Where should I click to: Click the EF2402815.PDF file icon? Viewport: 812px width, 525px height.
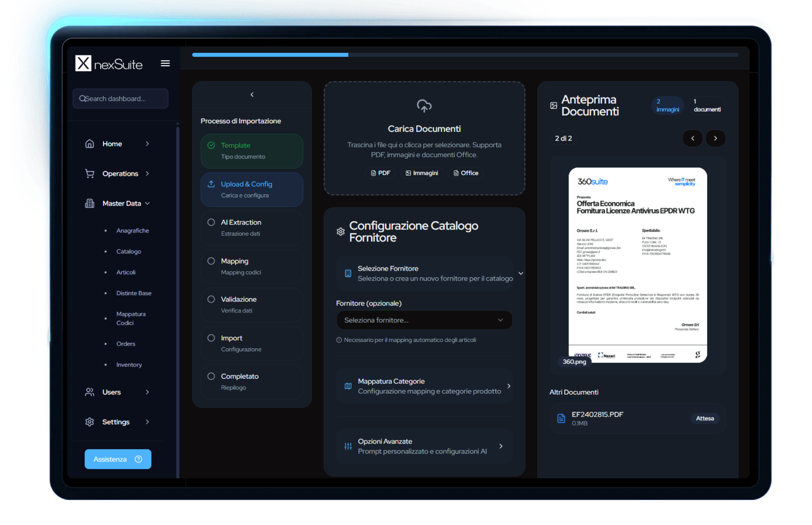pos(561,418)
